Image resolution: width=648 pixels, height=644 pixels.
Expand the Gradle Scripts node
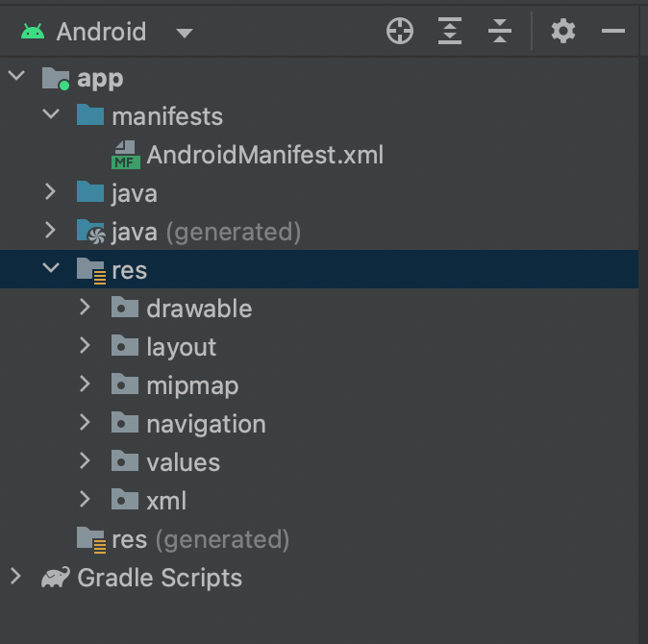[x=16, y=578]
